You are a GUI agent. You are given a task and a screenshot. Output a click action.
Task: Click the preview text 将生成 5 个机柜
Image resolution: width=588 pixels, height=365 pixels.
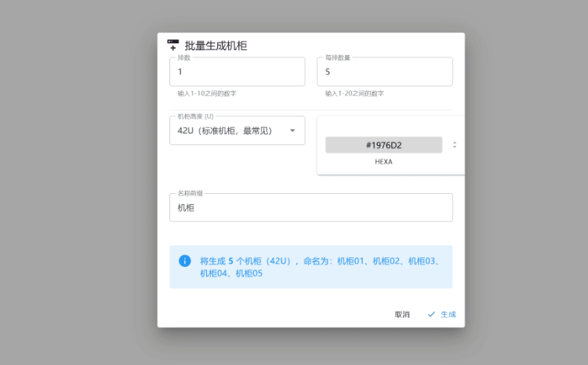click(230, 261)
